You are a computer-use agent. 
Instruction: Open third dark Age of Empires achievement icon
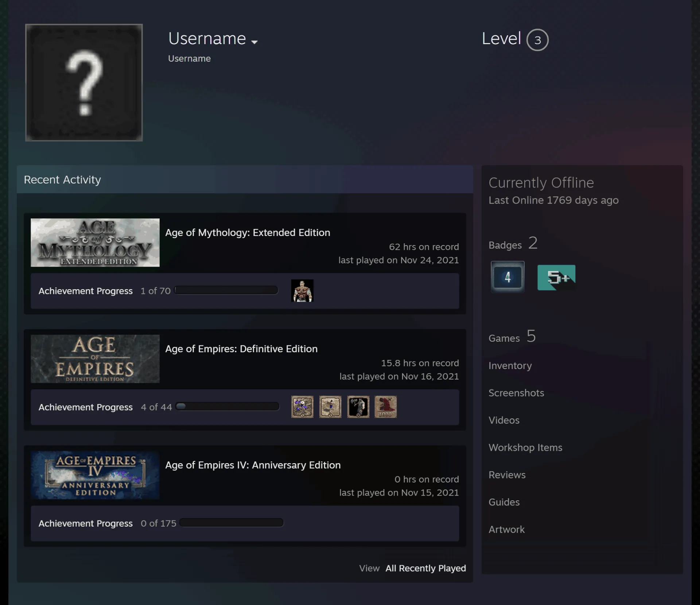[358, 407]
